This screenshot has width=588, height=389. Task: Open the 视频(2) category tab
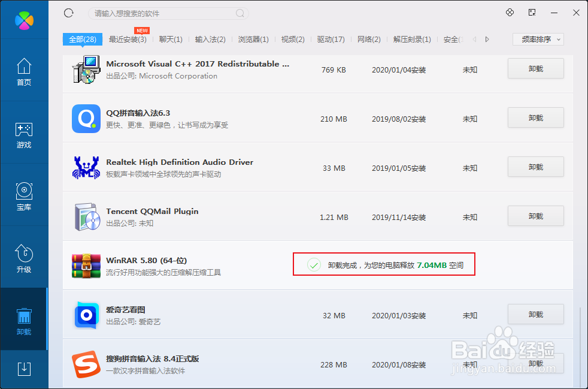click(292, 39)
